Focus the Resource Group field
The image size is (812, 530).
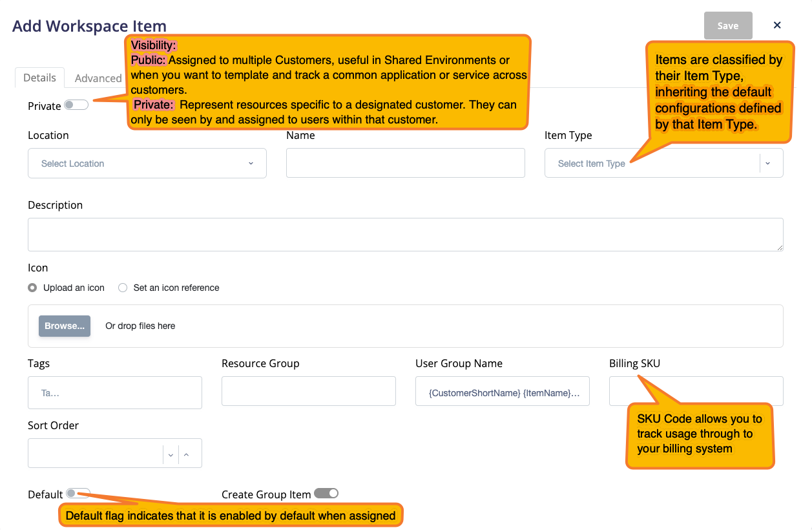click(308, 392)
